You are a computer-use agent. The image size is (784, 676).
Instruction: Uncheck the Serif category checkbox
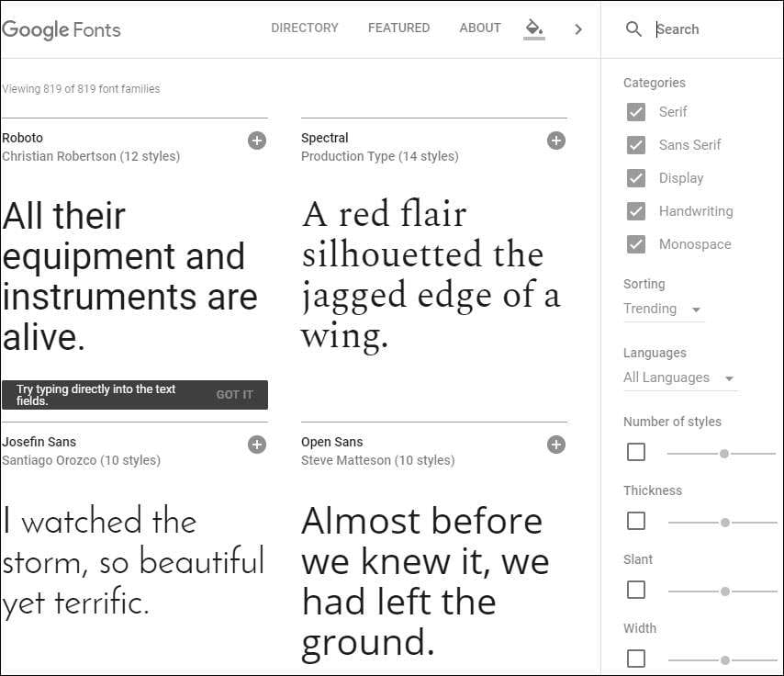(636, 112)
